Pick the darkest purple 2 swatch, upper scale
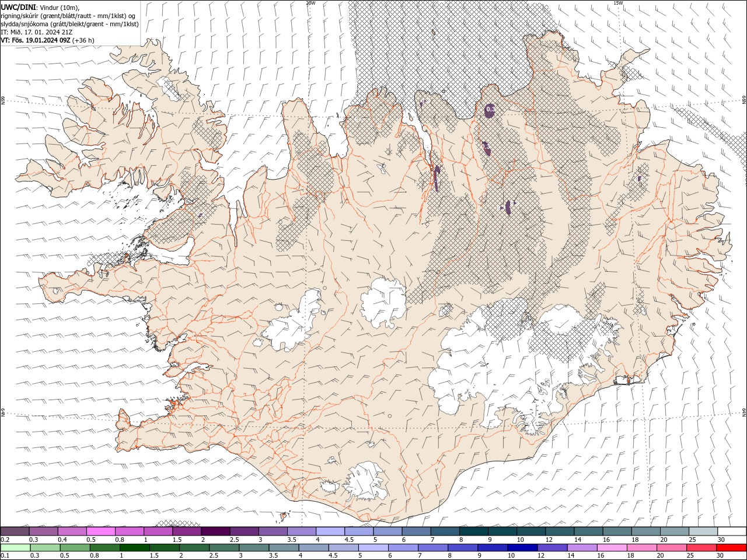Viewport: 747px width, 560px height. pyautogui.click(x=215, y=531)
